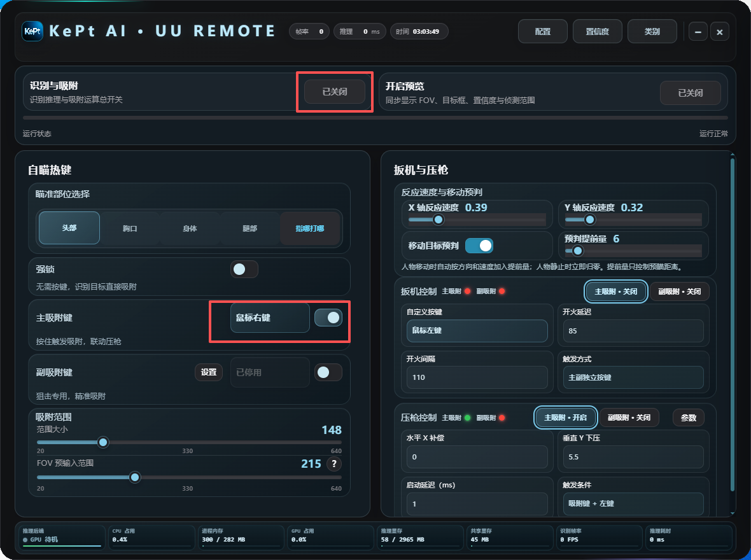
Task: Click 主吸附 · 关闭 trigger button
Action: 616,291
